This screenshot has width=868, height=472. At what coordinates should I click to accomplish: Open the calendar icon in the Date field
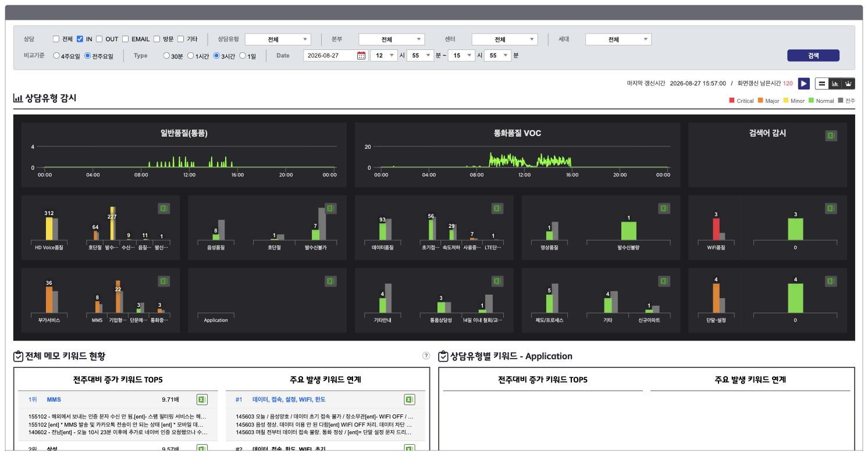[361, 56]
